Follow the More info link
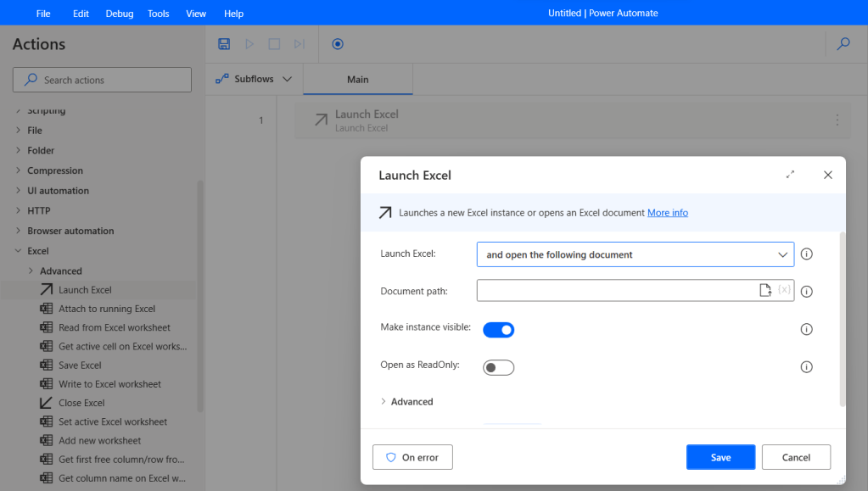 tap(667, 213)
